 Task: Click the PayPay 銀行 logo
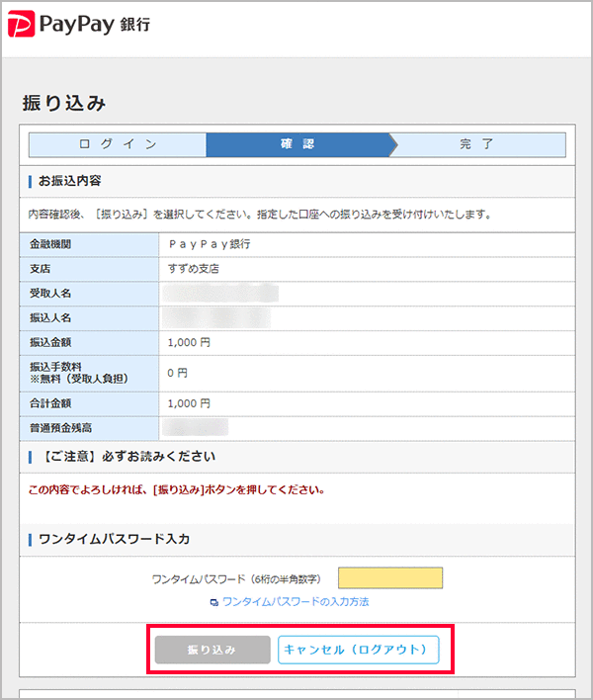(x=79, y=24)
